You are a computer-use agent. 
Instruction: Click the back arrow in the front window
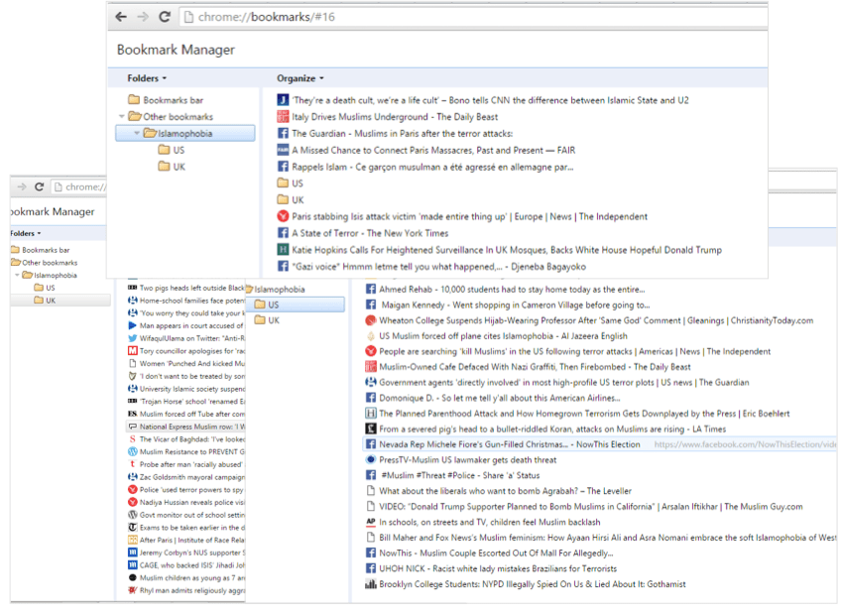pyautogui.click(x=121, y=17)
